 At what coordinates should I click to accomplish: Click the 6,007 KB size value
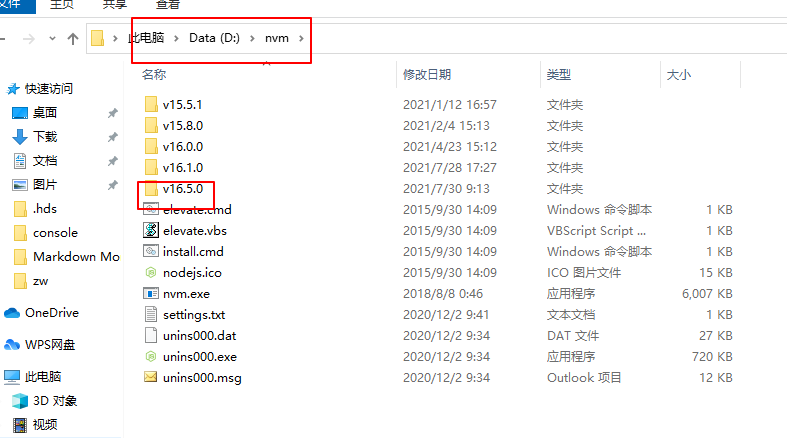[x=707, y=294]
